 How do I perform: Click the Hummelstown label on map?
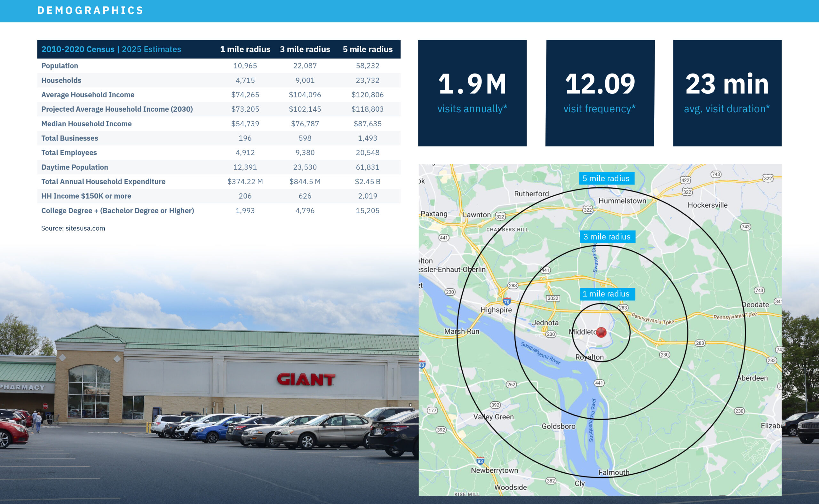click(622, 201)
